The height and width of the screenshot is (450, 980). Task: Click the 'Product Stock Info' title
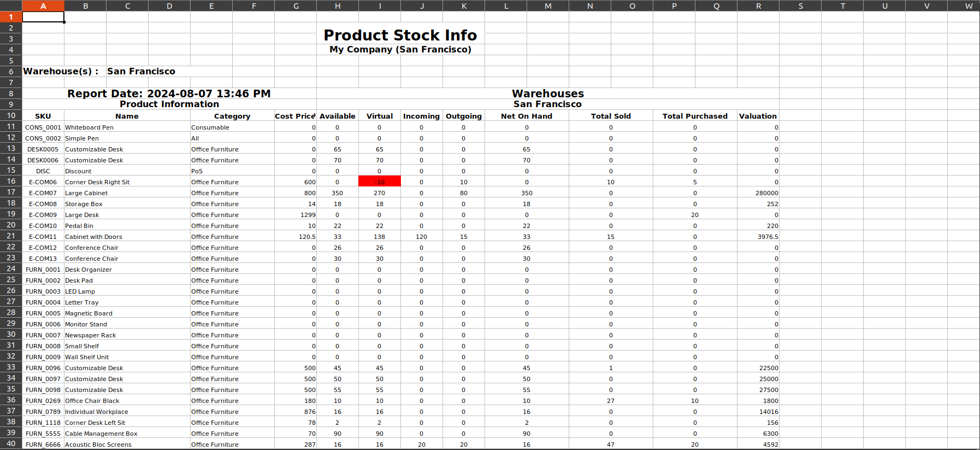pyautogui.click(x=400, y=35)
